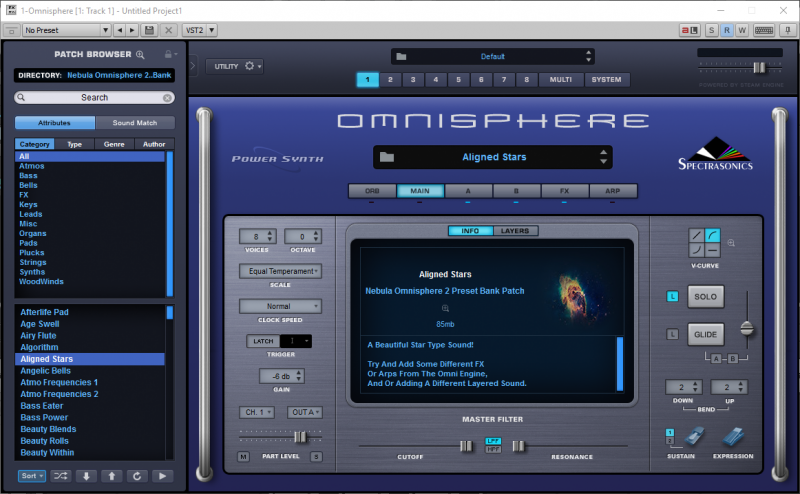
Task: Select the linear velocity curve shape
Action: [x=696, y=235]
